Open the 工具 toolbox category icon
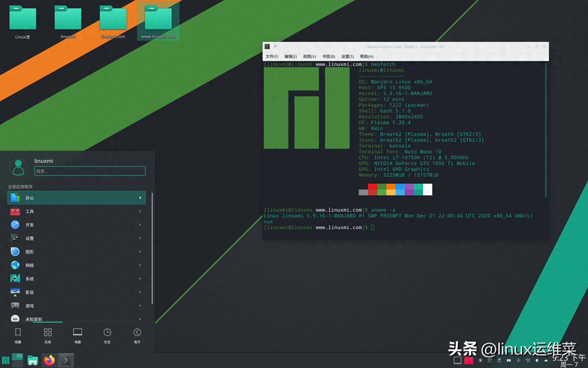 [15, 211]
